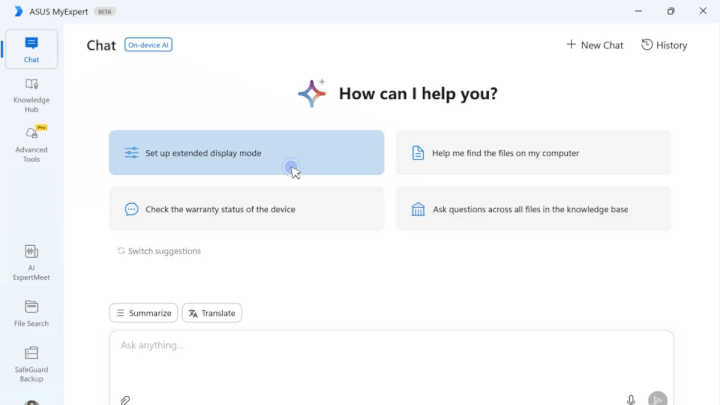Open SafeGuard Backup in sidebar
This screenshot has height=405, width=720.
[31, 364]
